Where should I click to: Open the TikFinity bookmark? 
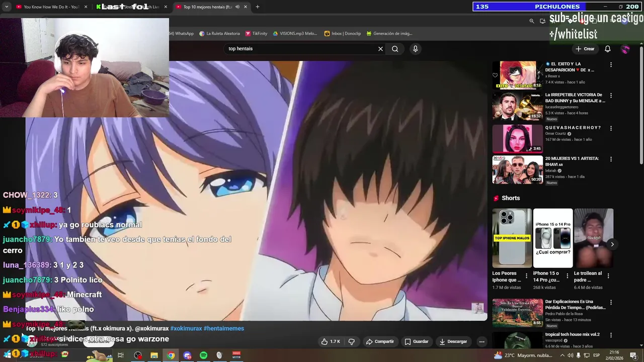point(256,34)
